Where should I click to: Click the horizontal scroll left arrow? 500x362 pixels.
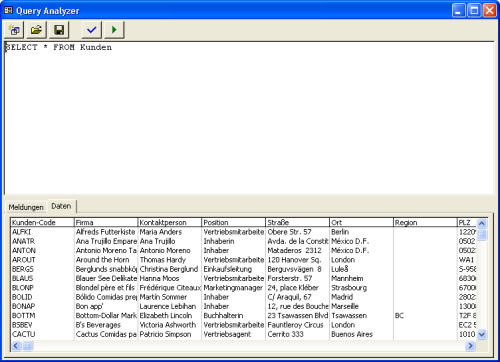16,346
